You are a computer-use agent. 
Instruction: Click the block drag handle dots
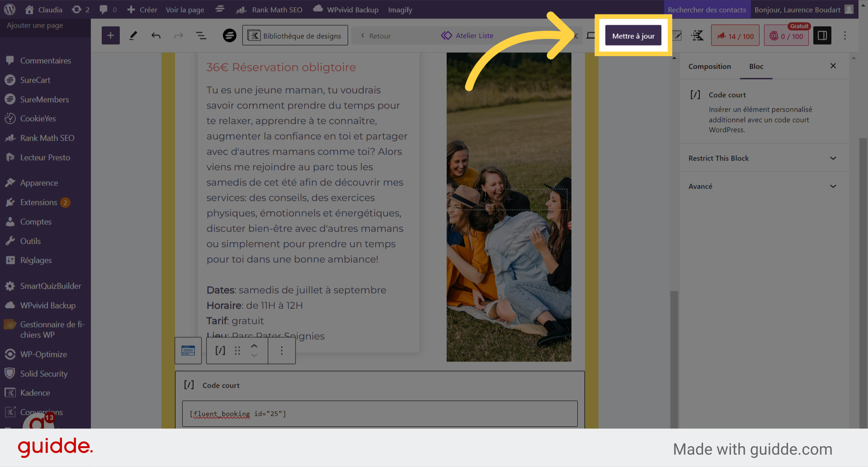coord(237,351)
